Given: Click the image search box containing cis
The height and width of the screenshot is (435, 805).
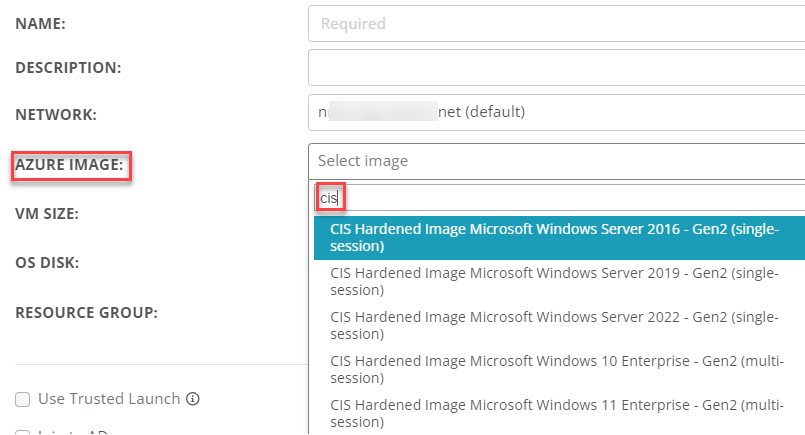Looking at the screenshot, I should 560,198.
